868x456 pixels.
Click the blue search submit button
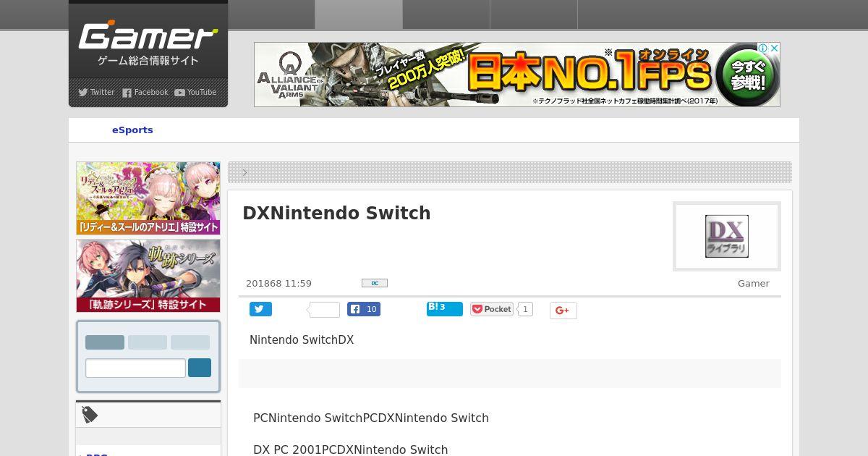point(200,368)
